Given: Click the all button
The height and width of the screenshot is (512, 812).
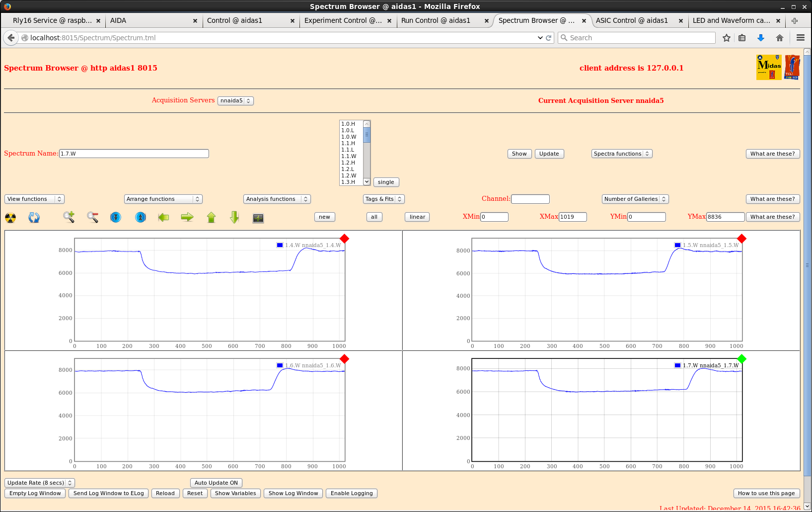Looking at the screenshot, I should click(x=374, y=217).
